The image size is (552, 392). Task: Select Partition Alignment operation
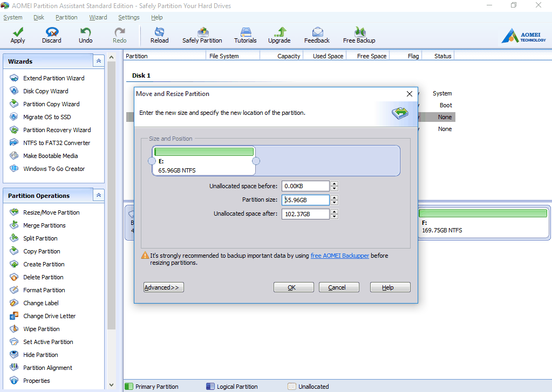coord(47,368)
